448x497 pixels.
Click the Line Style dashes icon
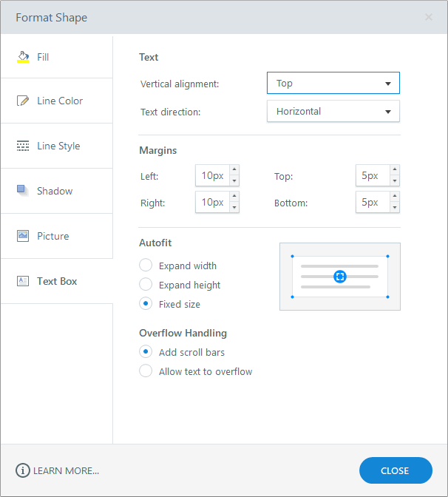tap(23, 146)
